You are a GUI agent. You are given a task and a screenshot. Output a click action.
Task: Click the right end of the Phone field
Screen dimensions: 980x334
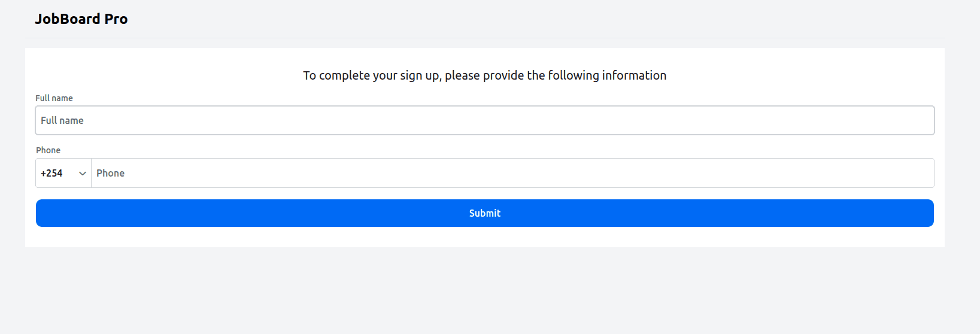coord(922,173)
